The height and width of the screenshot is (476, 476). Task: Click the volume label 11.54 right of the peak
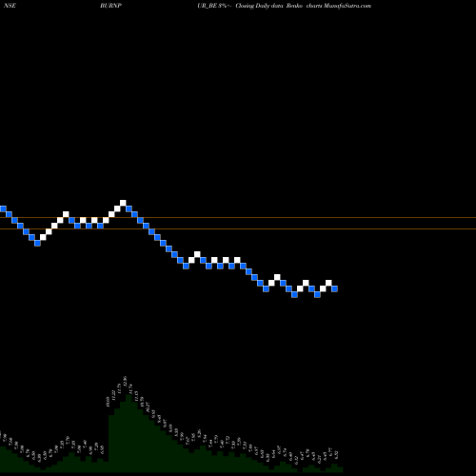pos(130,388)
